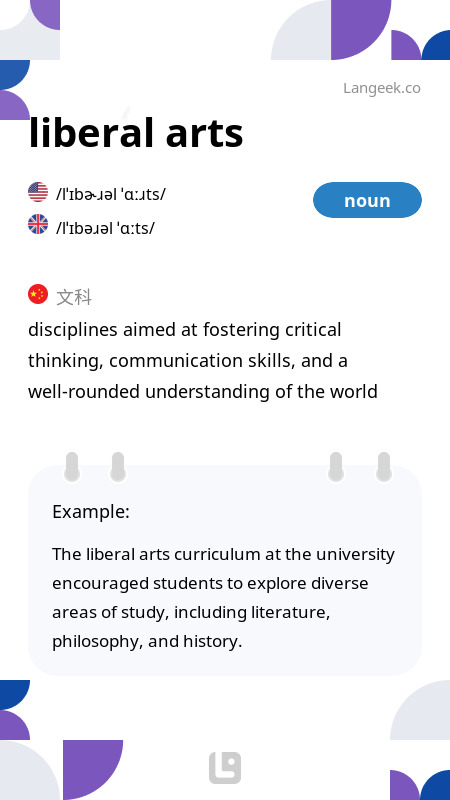The height and width of the screenshot is (800, 450).
Task: Click the definition paragraph text
Action: [x=203, y=361]
